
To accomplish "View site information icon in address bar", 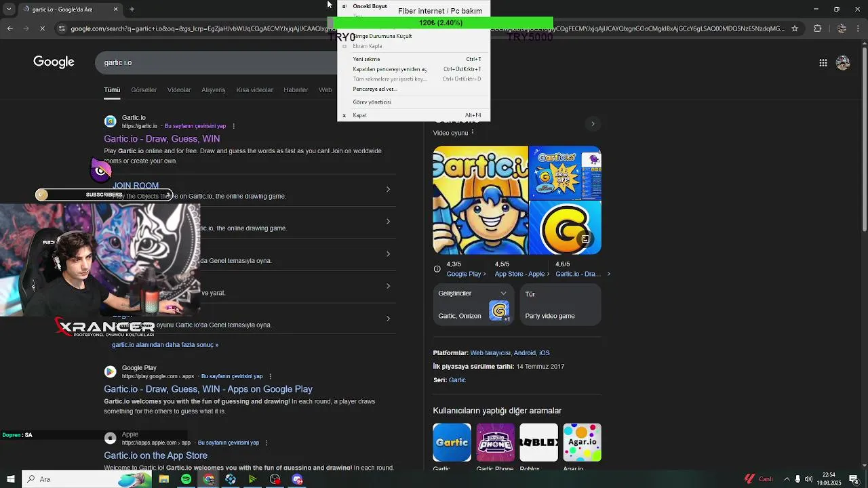I will (x=62, y=28).
